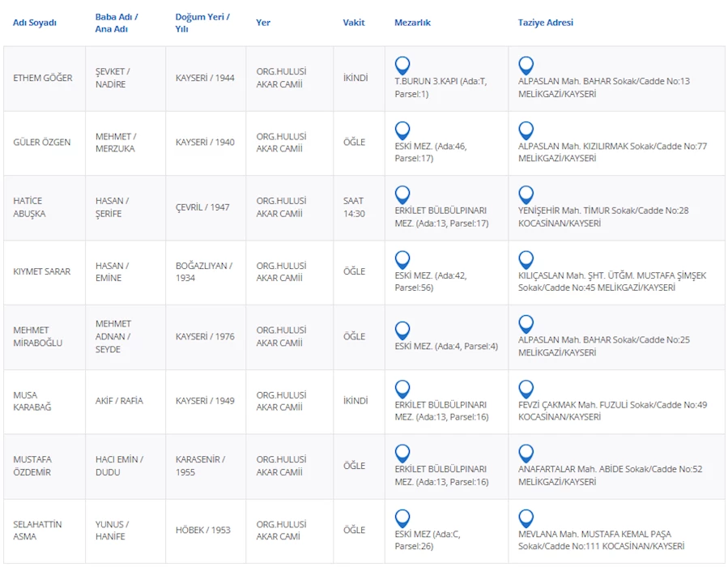The width and height of the screenshot is (728, 567).
Task: Open condolence address pin for Ethem Göğer
Action: tap(526, 66)
